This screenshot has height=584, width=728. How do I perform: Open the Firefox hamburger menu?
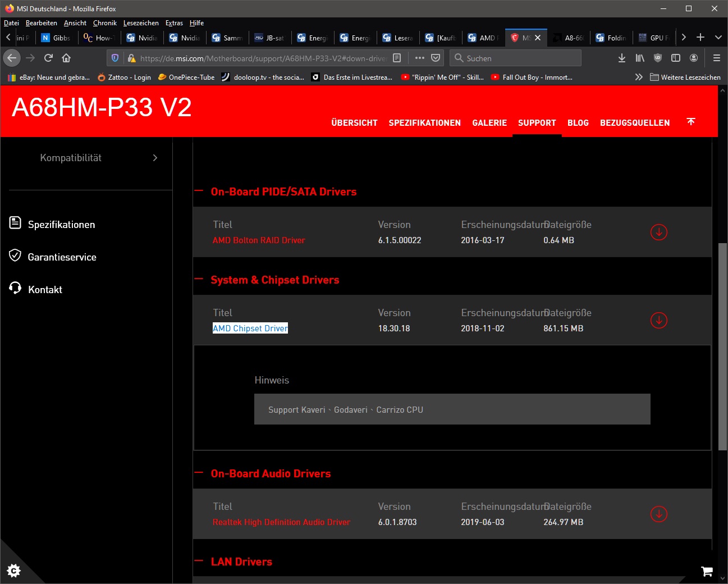[716, 58]
